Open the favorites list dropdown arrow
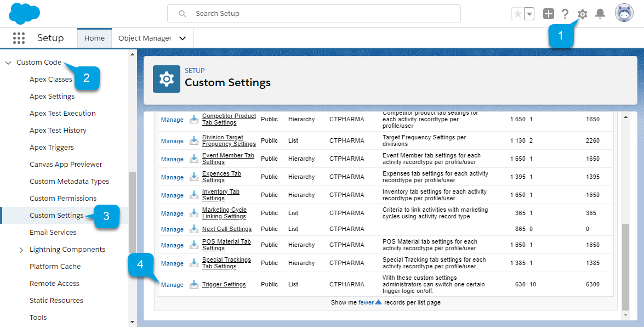Image resolution: width=644 pixels, height=327 pixels. tap(529, 14)
